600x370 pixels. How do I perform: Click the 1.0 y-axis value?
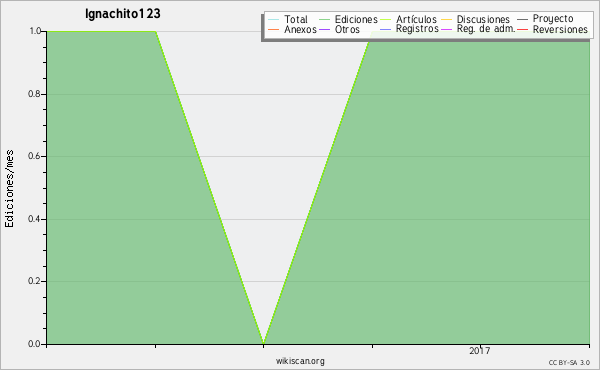35,31
